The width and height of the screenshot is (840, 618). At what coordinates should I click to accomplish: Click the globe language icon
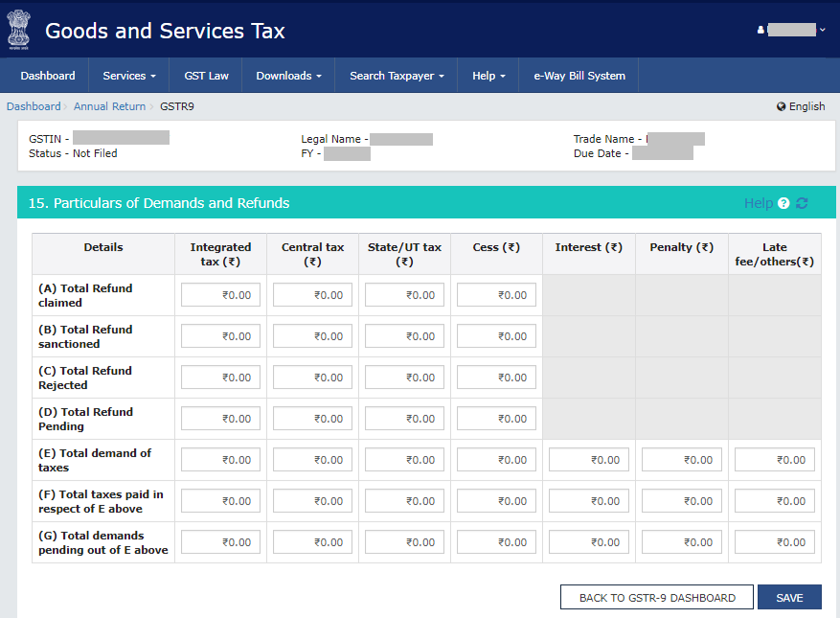[782, 106]
